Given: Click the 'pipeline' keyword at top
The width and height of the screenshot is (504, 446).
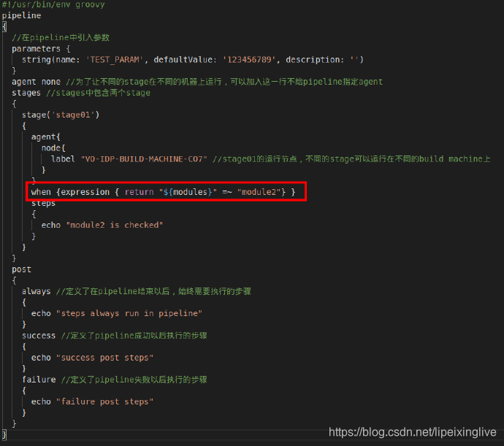Looking at the screenshot, I should click(21, 16).
